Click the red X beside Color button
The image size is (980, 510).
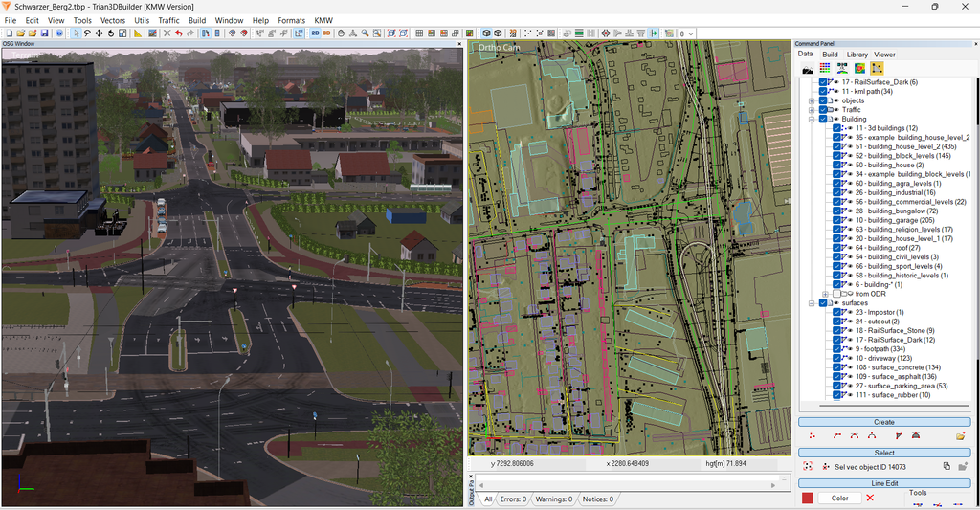(870, 499)
